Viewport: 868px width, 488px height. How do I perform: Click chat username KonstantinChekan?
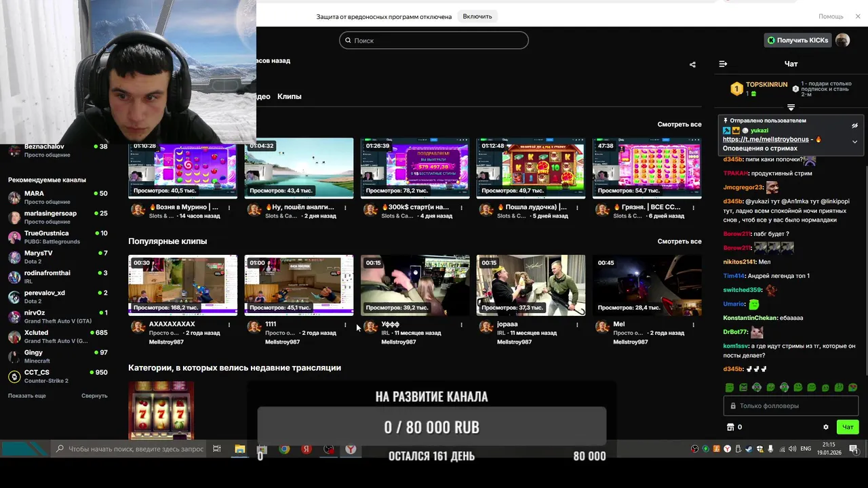tap(750, 318)
